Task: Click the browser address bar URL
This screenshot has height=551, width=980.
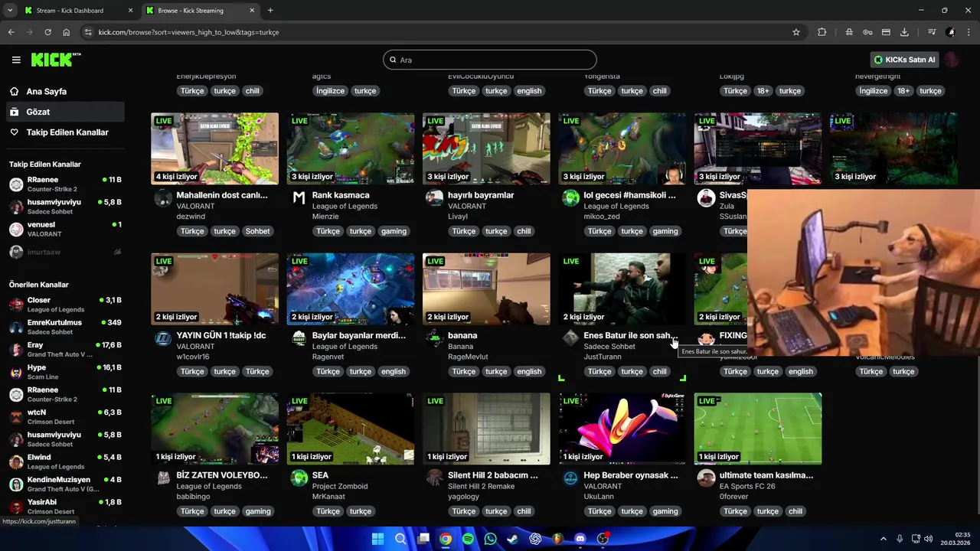Action: click(188, 32)
